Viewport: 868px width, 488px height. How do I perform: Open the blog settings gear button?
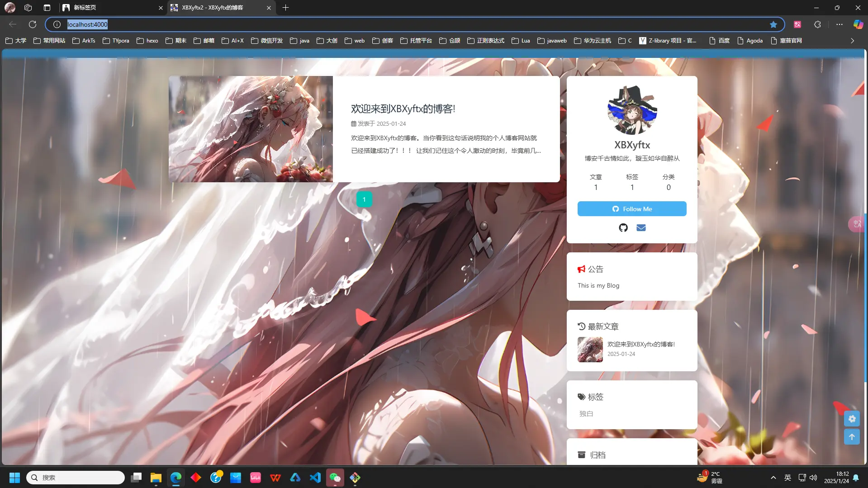pyautogui.click(x=852, y=419)
